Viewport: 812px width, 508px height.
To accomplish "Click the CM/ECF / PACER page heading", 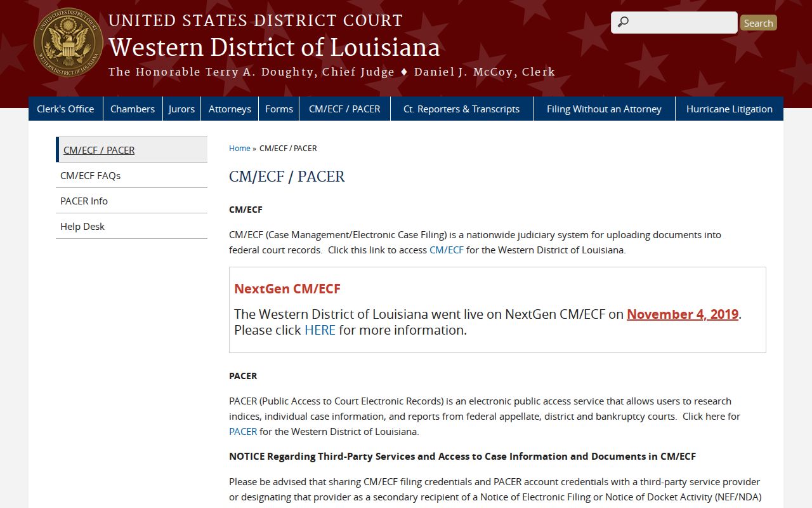I will click(287, 177).
